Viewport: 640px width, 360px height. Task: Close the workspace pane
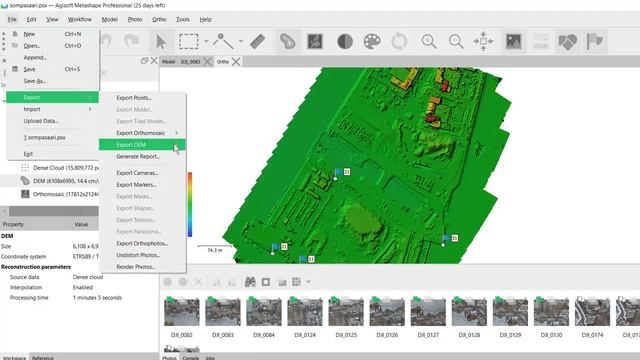pyautogui.click(x=154, y=61)
